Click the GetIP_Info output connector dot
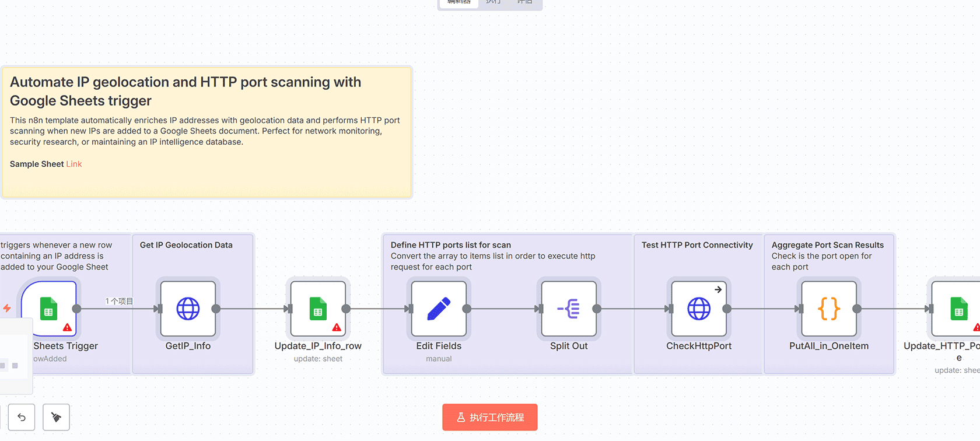This screenshot has height=441, width=980. [x=216, y=309]
